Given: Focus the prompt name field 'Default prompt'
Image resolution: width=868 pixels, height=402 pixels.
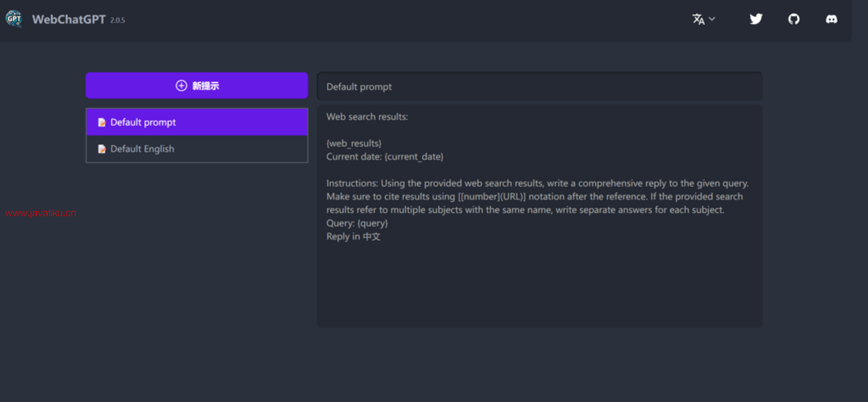Looking at the screenshot, I should [x=539, y=87].
